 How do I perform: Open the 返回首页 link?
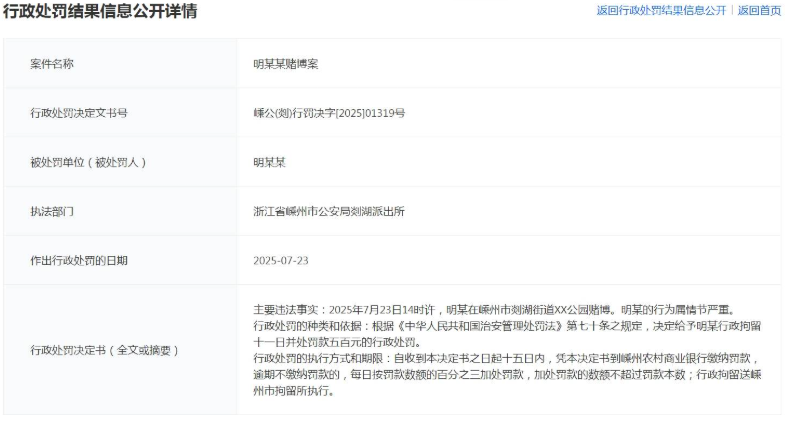point(759,11)
